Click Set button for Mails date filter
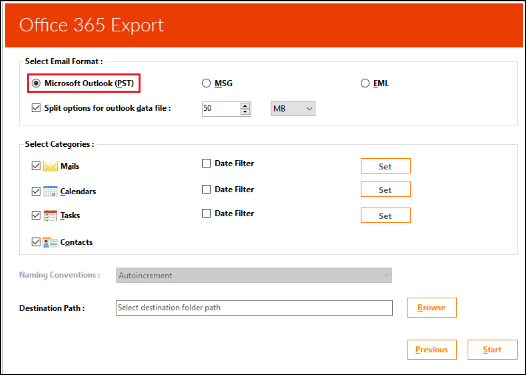The width and height of the screenshot is (526, 375). 386,166
